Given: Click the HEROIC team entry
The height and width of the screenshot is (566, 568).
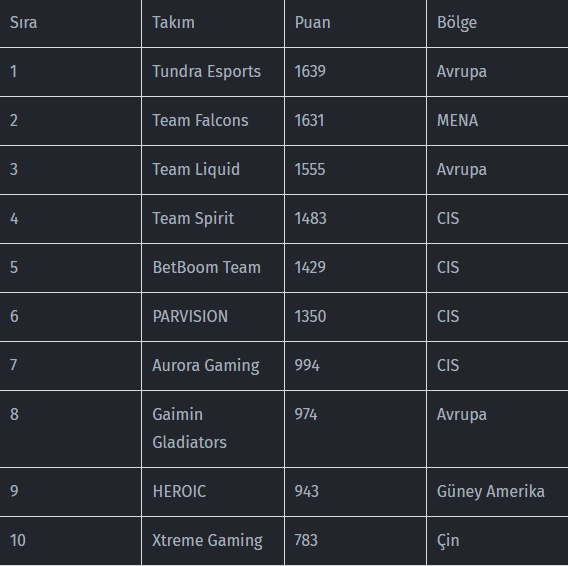Looking at the screenshot, I should [x=179, y=491].
